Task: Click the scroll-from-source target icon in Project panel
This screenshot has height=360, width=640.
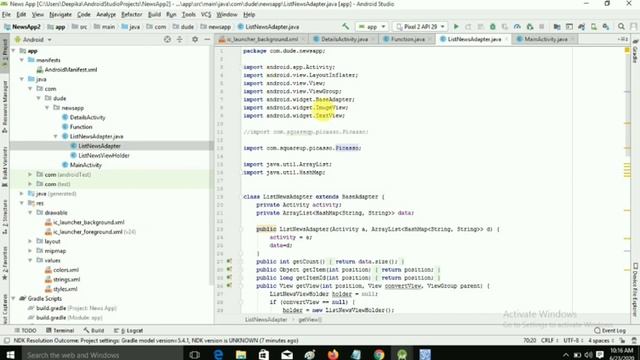Action: coord(167,40)
